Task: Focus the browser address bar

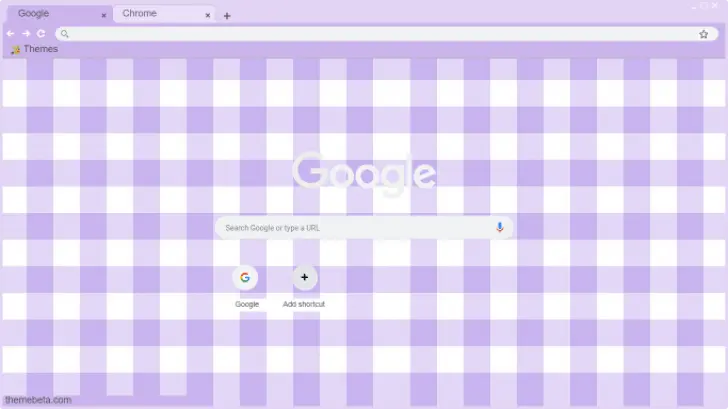Action: (380, 33)
